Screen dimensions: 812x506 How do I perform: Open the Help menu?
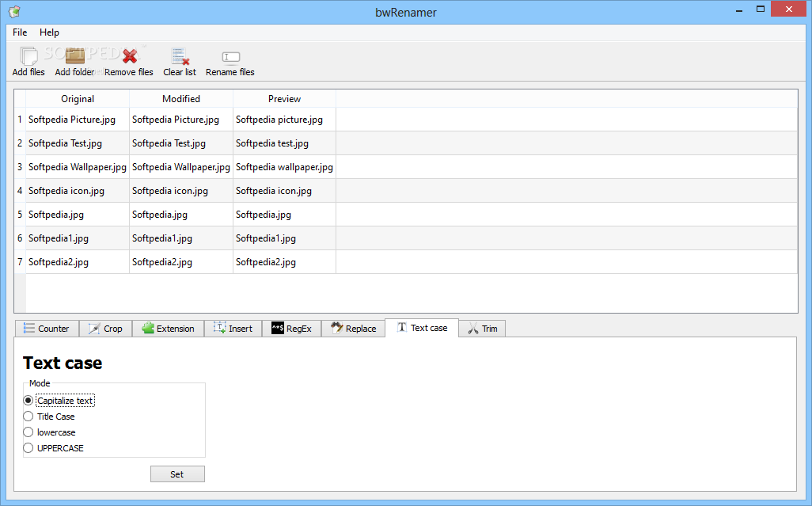point(49,32)
